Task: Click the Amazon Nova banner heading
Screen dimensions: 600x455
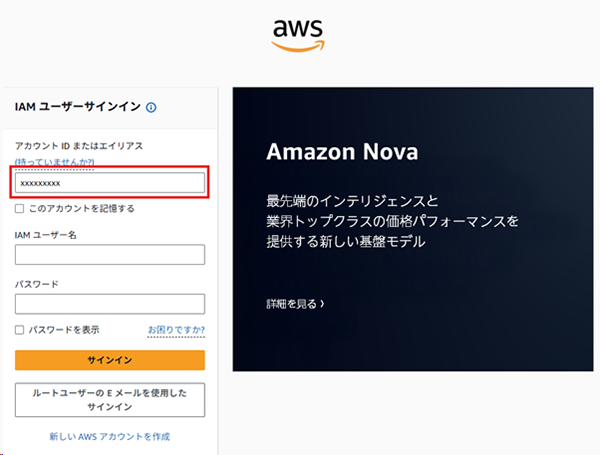Action: click(x=342, y=152)
